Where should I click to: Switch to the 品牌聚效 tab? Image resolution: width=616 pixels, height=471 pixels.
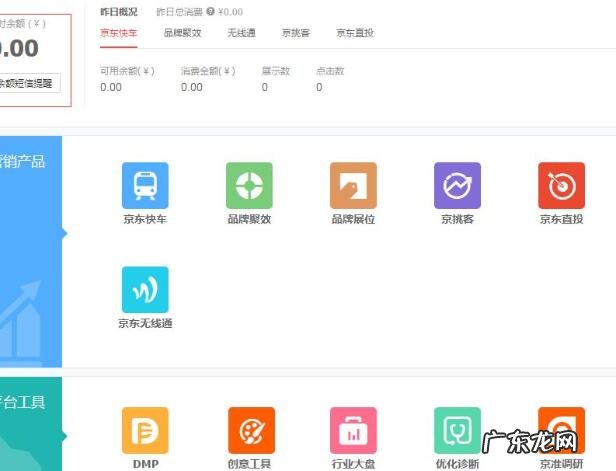182,33
